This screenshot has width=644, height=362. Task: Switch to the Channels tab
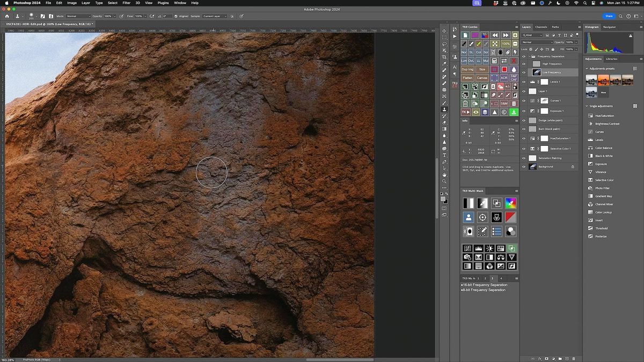[x=541, y=26]
